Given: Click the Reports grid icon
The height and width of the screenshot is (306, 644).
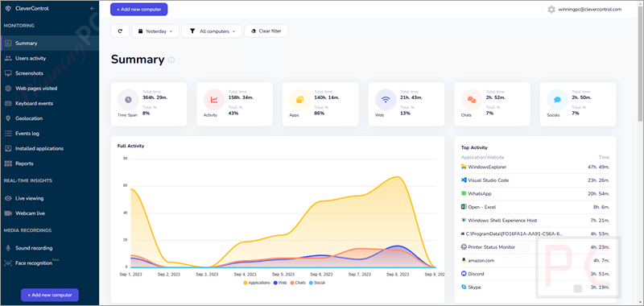Looking at the screenshot, I should coord(8,163).
